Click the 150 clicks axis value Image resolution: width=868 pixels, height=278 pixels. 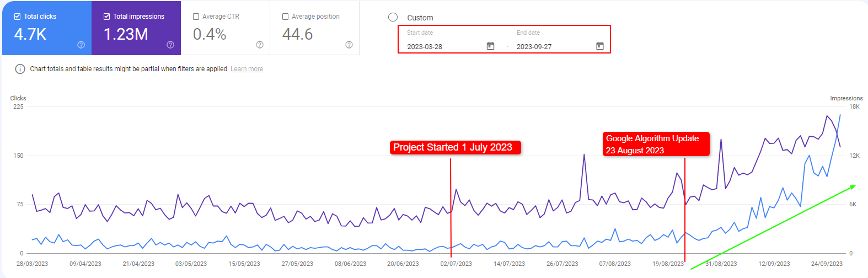pyautogui.click(x=18, y=156)
